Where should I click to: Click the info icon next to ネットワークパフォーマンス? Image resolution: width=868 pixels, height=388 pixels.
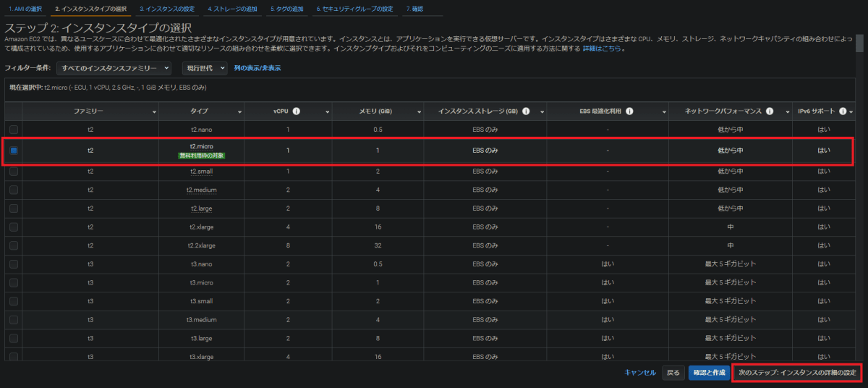(768, 111)
